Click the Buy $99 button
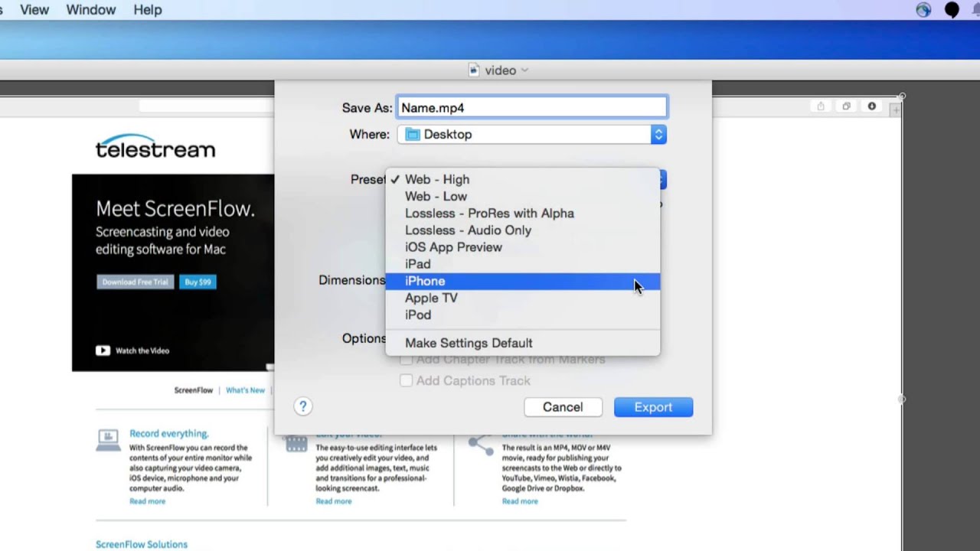This screenshot has width=980, height=551. [x=198, y=282]
